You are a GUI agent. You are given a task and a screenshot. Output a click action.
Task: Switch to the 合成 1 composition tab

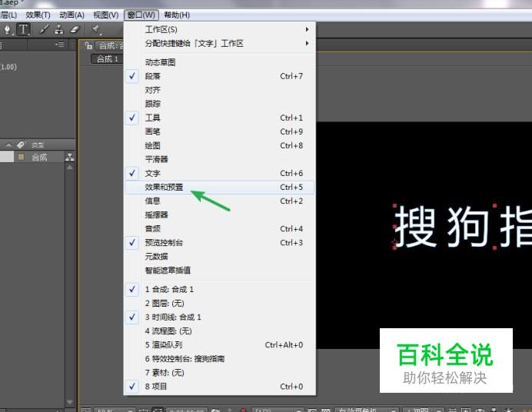[107, 59]
